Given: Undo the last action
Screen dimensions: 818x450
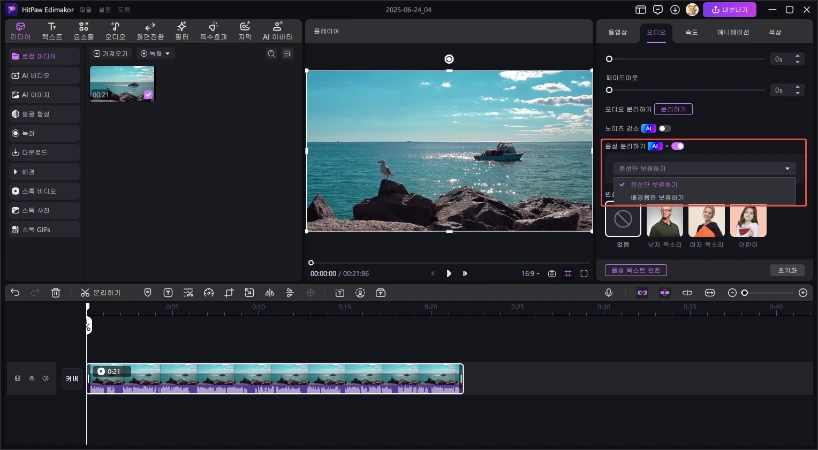Looking at the screenshot, I should pos(15,293).
